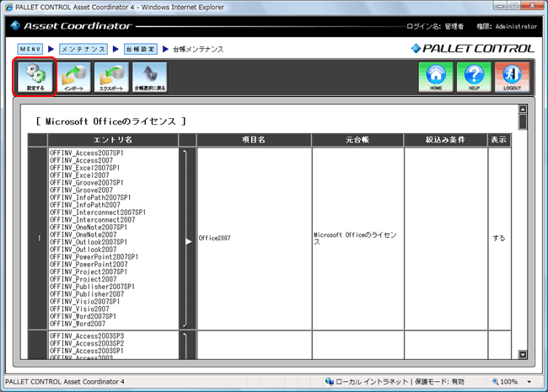The height and width of the screenshot is (392, 548).
Task: Select entry OFFINV_Project2007SP1
Action: (x=89, y=271)
